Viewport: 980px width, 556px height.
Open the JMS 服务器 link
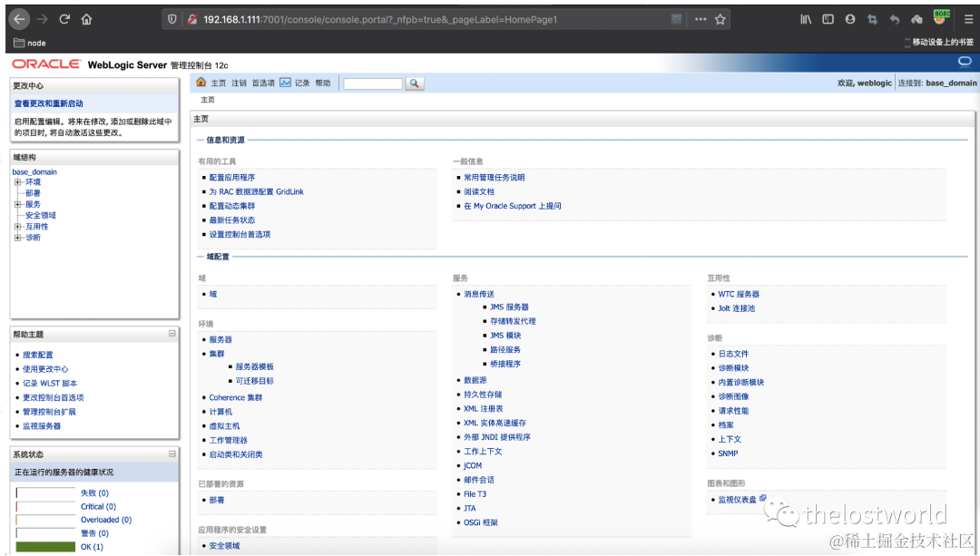point(509,307)
